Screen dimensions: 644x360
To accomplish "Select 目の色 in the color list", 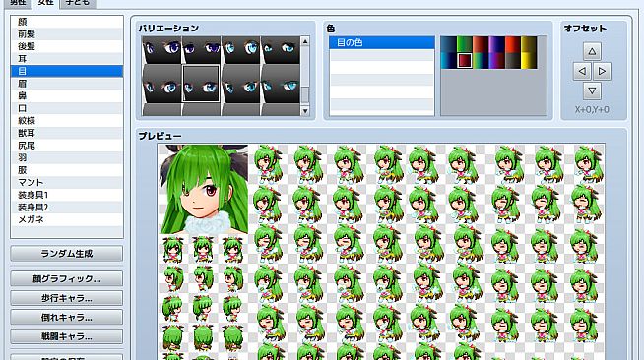I will tap(381, 42).
